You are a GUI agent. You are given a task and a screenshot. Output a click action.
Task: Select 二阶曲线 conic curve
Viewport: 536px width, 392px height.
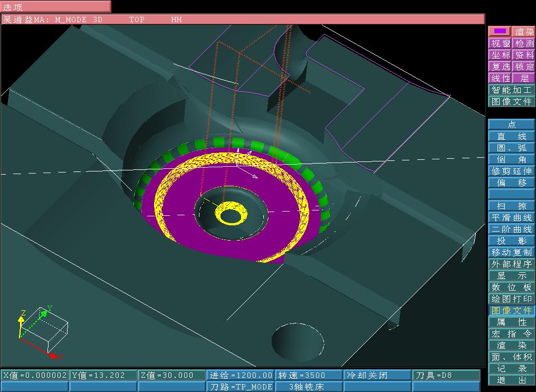click(512, 229)
